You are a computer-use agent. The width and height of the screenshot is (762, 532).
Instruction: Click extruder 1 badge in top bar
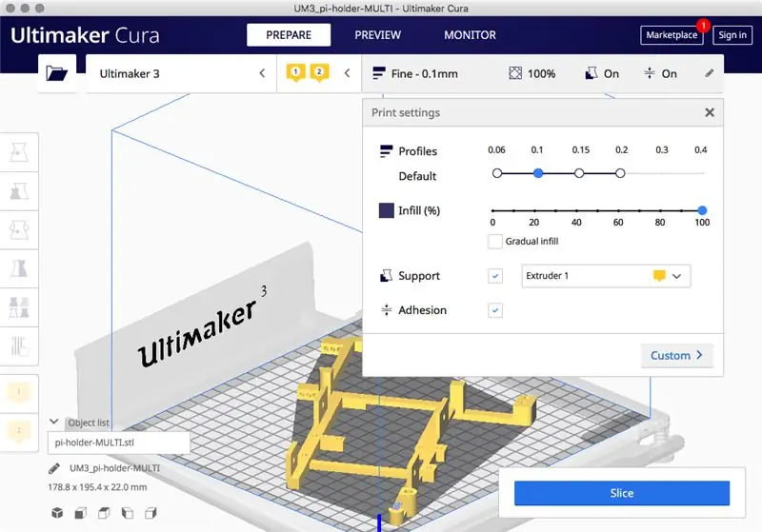(295, 73)
